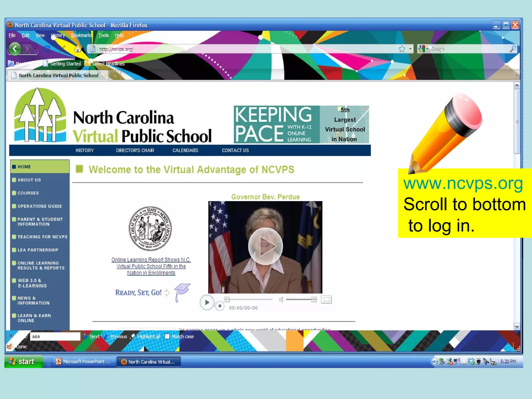Open the Online Learning Report enrollment link
Viewport: 532px width, 399px height.
point(151,266)
